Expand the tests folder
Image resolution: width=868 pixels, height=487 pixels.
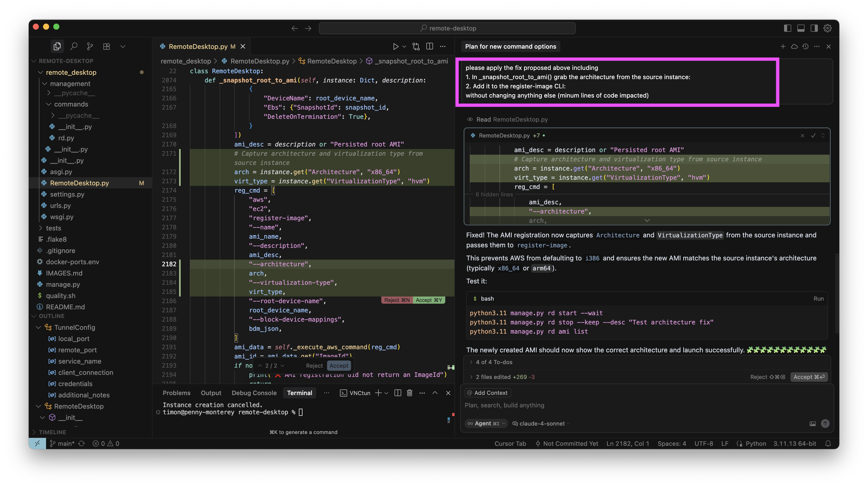pyautogui.click(x=53, y=228)
